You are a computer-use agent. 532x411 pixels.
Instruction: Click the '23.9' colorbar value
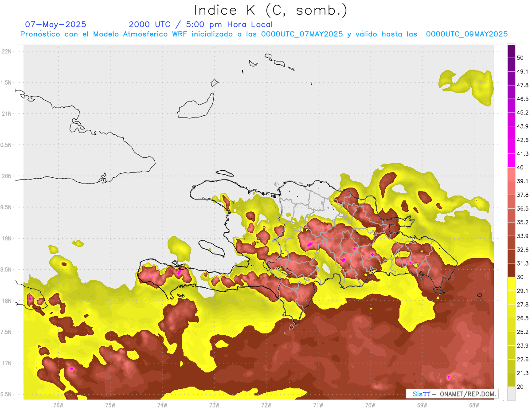pyautogui.click(x=523, y=346)
